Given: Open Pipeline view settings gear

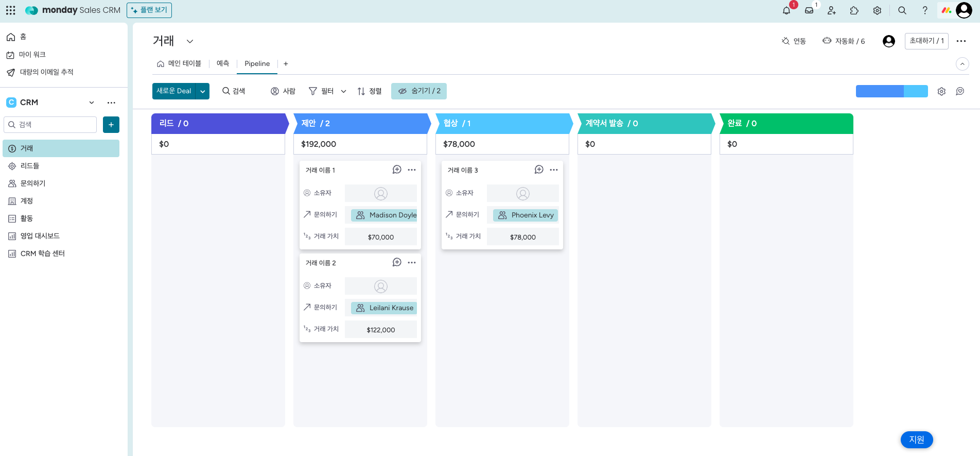Looking at the screenshot, I should pyautogui.click(x=941, y=91).
